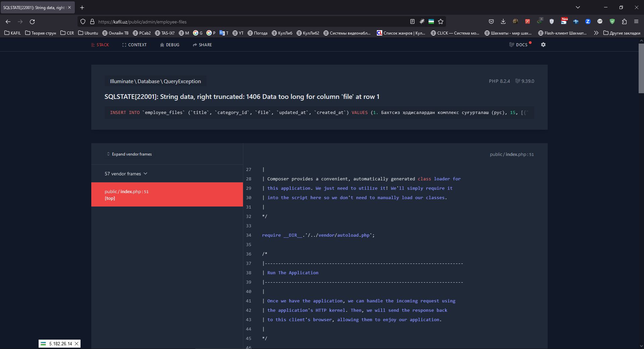Open the Google G bookmark

pos(198,33)
